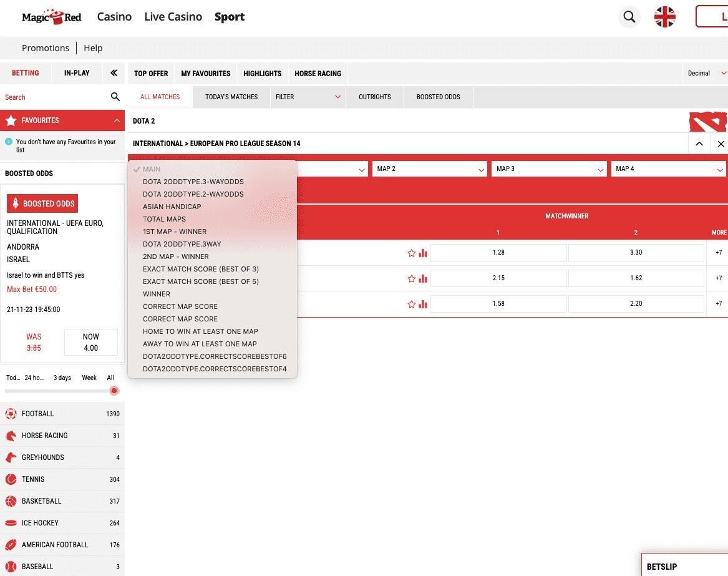Click the Favourites star icon
Viewport: 728px width, 576px height.
[11, 120]
